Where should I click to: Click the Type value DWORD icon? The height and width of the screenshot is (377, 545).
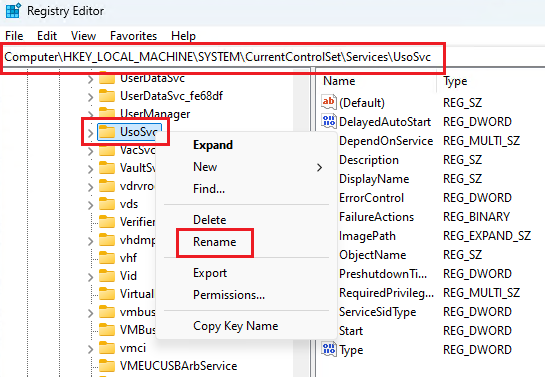click(x=328, y=349)
